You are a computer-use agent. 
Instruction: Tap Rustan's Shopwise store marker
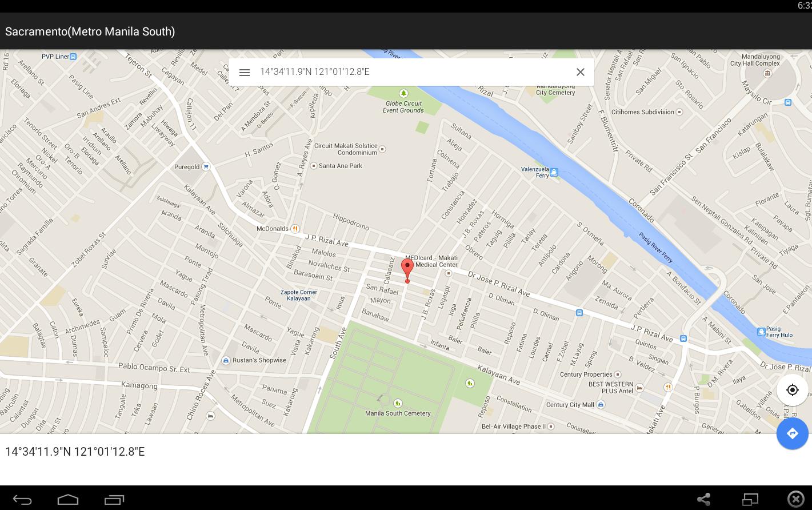226,360
